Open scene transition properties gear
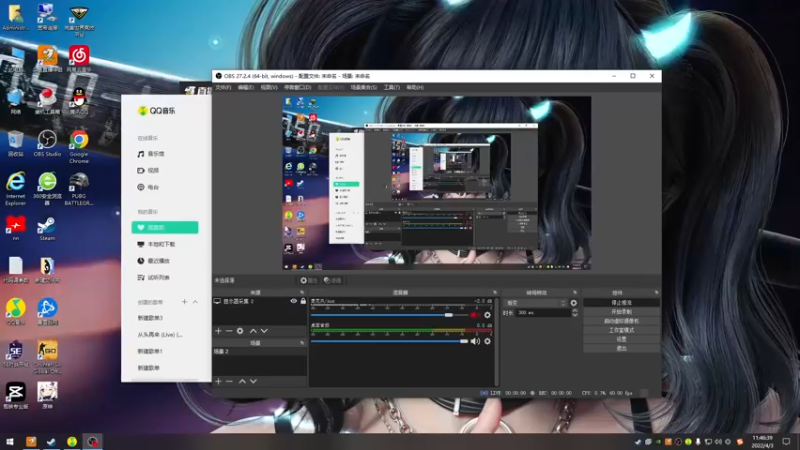800x450 pixels. pos(573,303)
